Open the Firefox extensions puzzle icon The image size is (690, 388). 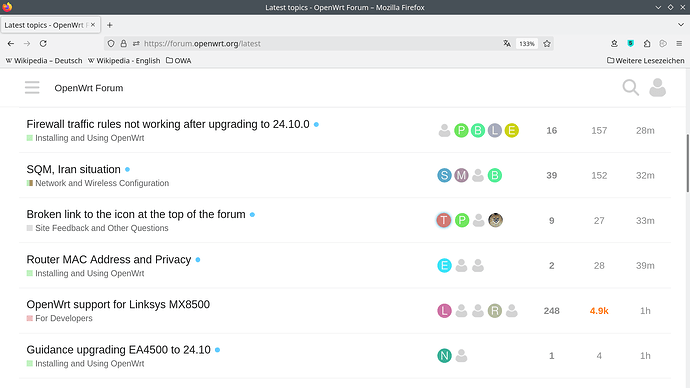pyautogui.click(x=647, y=44)
